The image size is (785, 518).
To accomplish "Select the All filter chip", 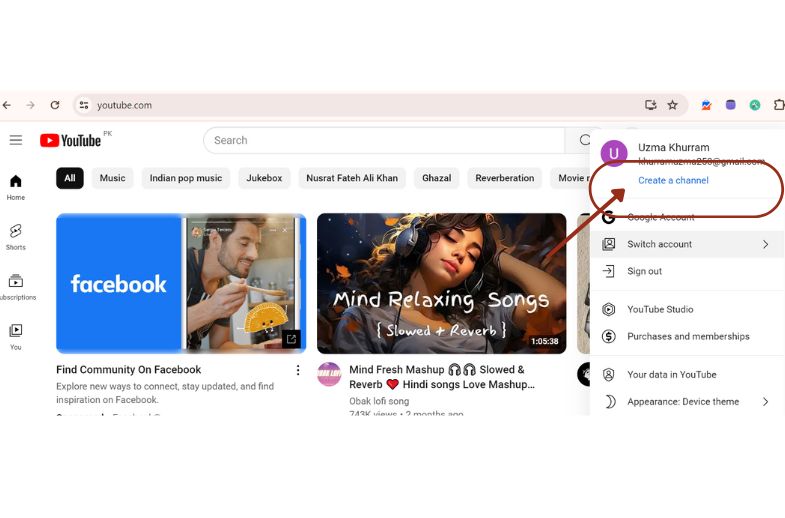I will 70,178.
